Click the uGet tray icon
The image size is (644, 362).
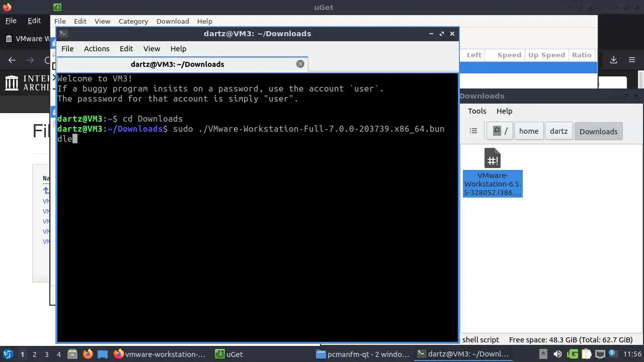(572, 354)
